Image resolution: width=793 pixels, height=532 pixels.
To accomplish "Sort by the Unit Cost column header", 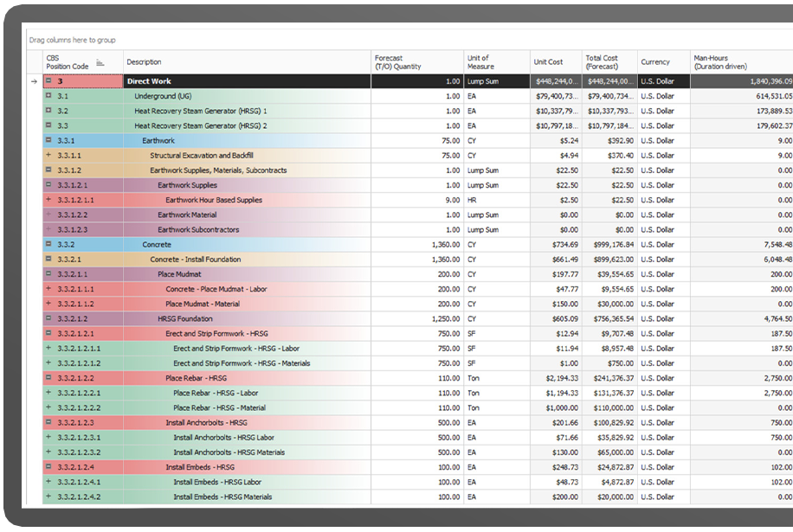I will coord(556,62).
